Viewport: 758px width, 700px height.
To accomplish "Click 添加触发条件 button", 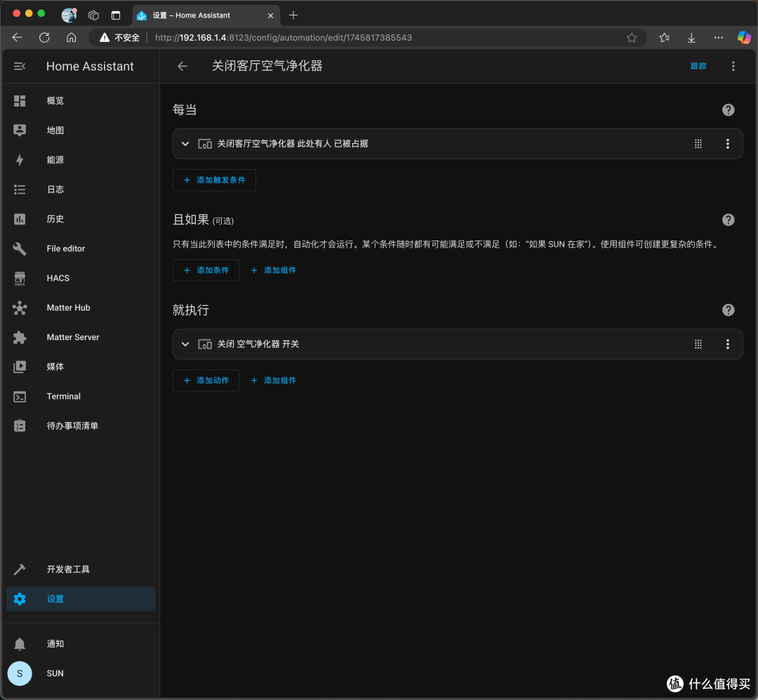I will pyautogui.click(x=214, y=180).
